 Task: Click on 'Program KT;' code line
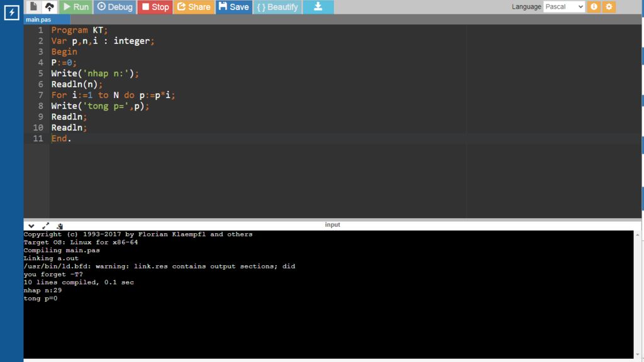(79, 30)
